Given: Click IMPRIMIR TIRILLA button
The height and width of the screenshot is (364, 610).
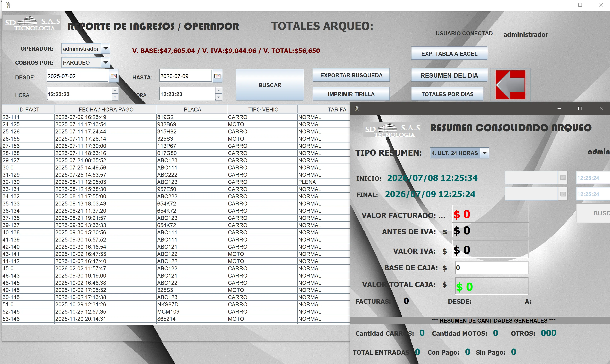Looking at the screenshot, I should click(x=351, y=94).
